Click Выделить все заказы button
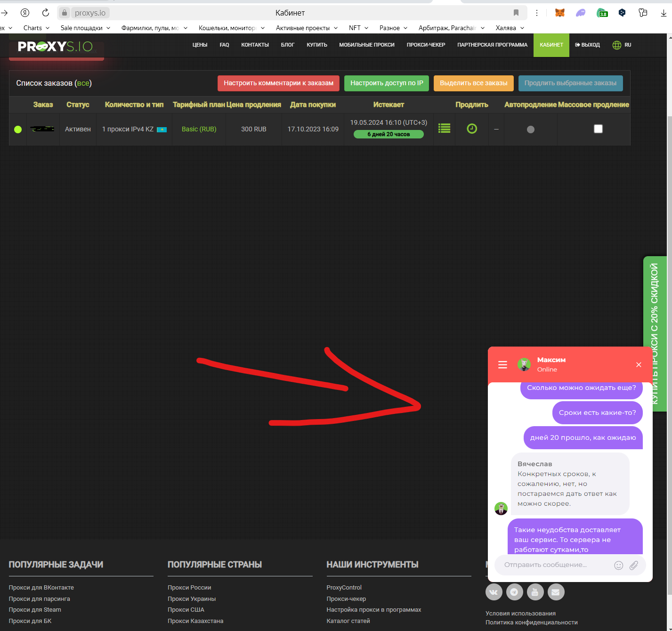The height and width of the screenshot is (631, 672). click(x=474, y=83)
